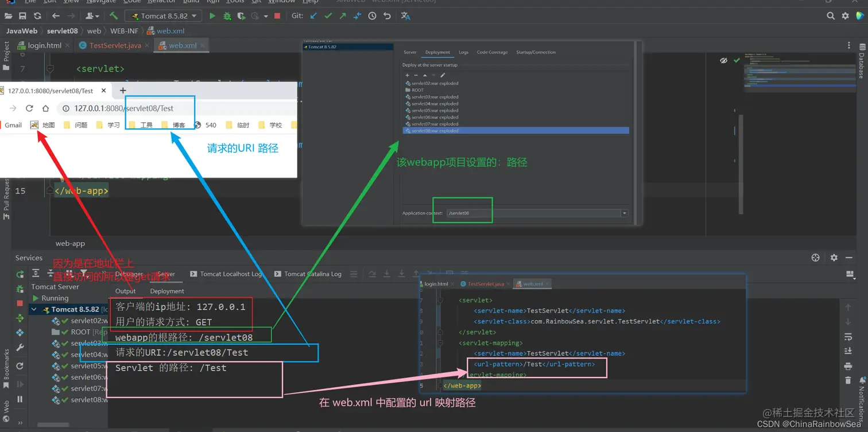Select the Logs tab in run configuration dialog
Image resolution: width=868 pixels, height=432 pixels.
(x=463, y=52)
